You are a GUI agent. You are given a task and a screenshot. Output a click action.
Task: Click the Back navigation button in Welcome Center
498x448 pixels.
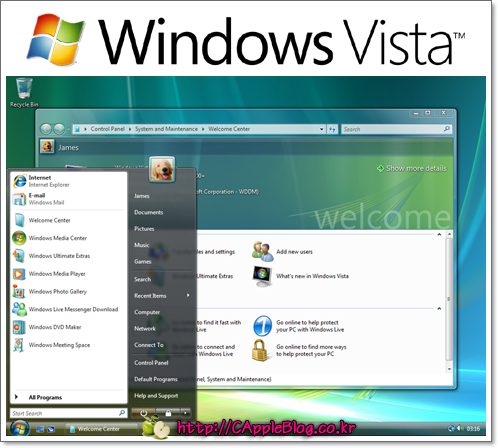coord(46,129)
